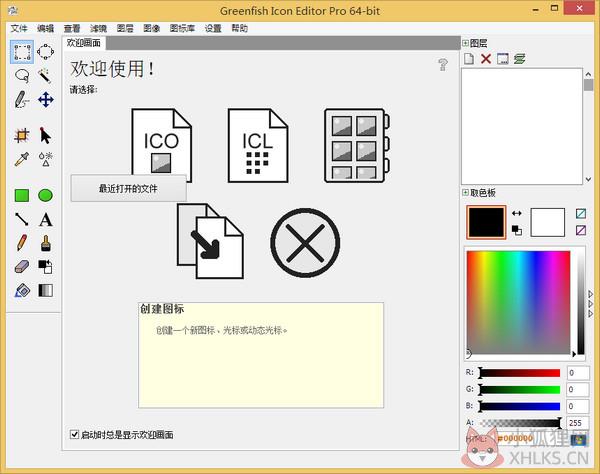Select the Brush tool
Viewport: 600px width, 474px height.
coord(46,243)
